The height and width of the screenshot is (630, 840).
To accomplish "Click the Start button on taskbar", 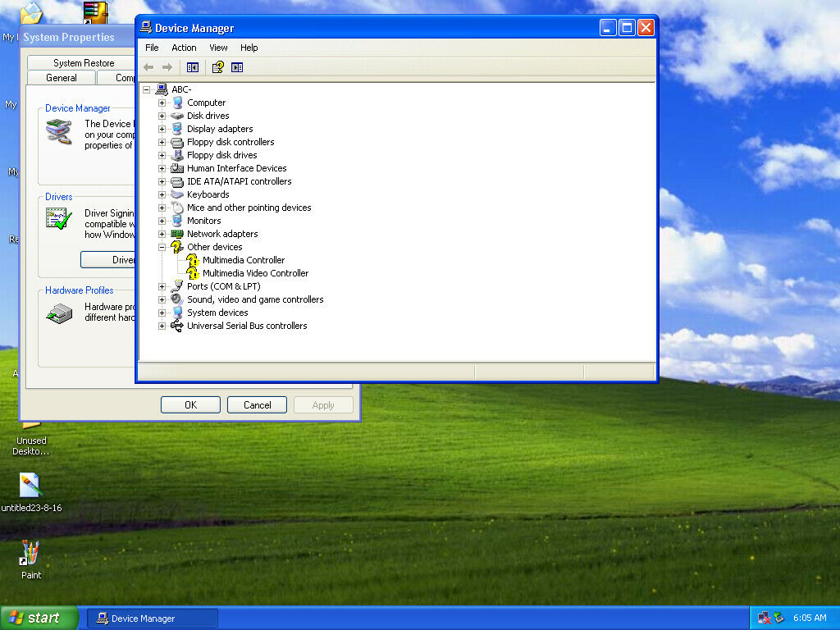I will (x=39, y=618).
